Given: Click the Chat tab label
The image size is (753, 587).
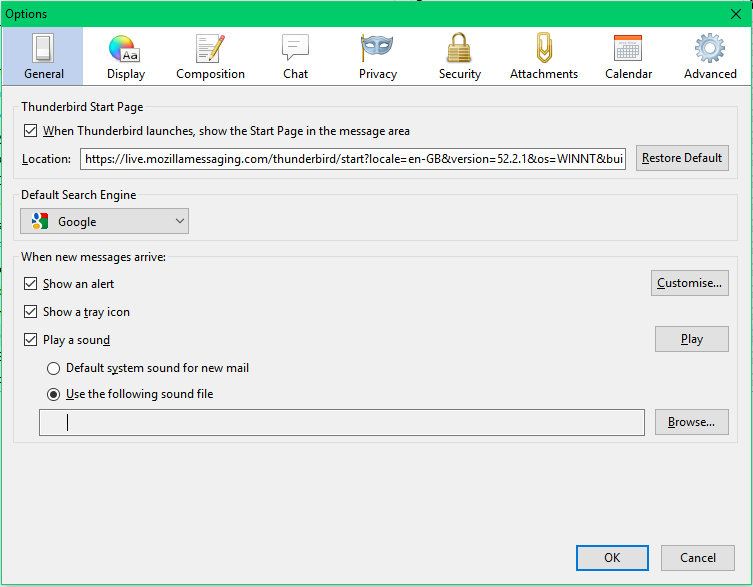Looking at the screenshot, I should (x=295, y=74).
